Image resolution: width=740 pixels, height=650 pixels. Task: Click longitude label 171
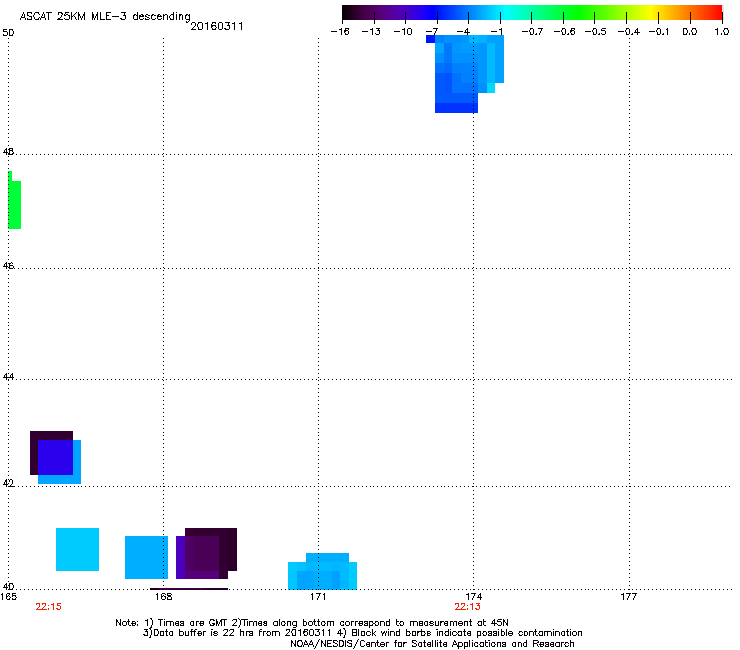click(318, 597)
